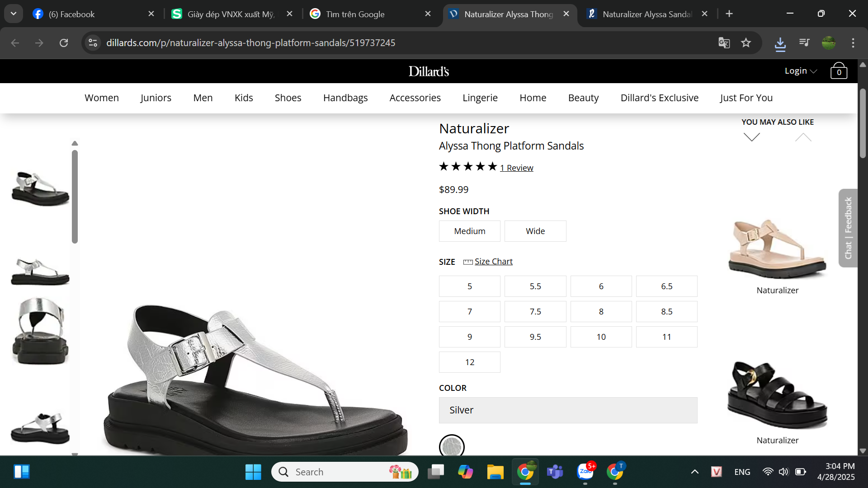Switch to Naturalizer Alyssa Sandal tab
This screenshot has height=488, width=868.
coord(646,14)
